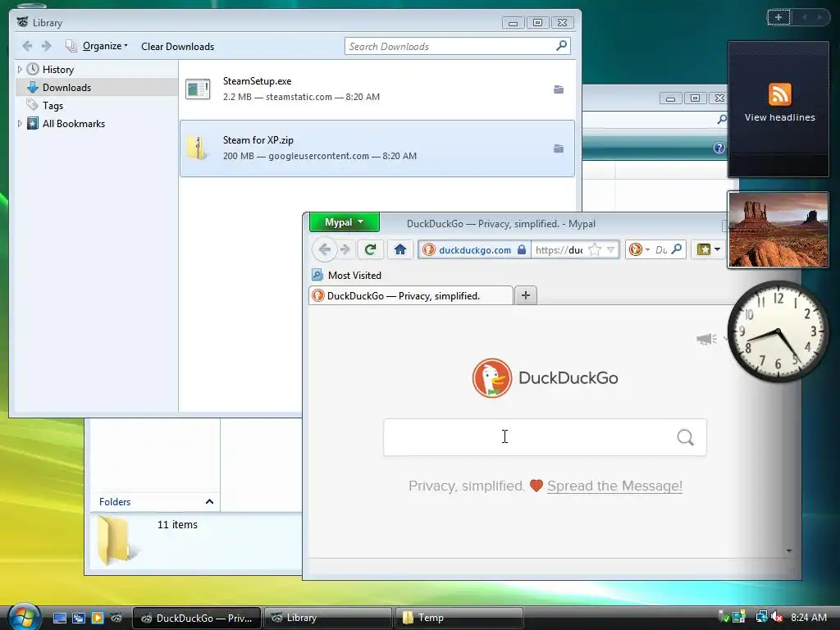Click the Search Downloads magnifier icon
This screenshot has width=840, height=630.
point(561,46)
